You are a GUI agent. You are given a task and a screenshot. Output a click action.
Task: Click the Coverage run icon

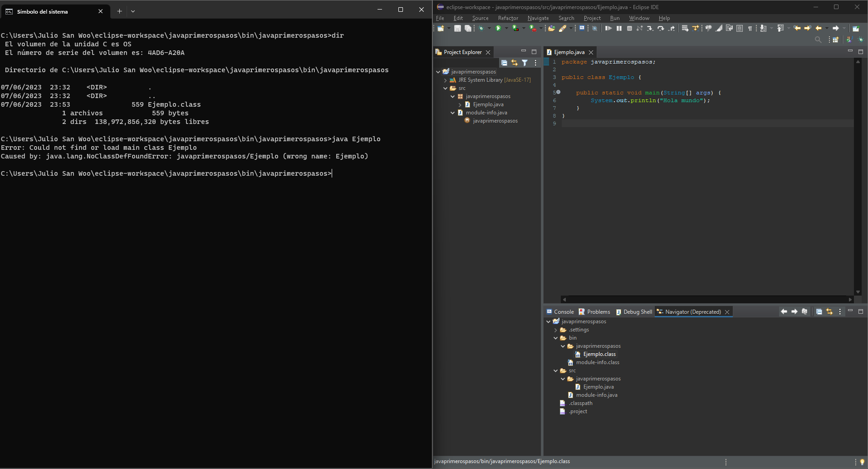[x=515, y=28]
